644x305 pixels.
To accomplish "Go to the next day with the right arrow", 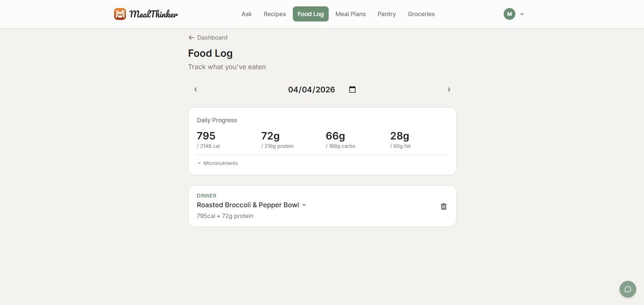I will point(449,89).
